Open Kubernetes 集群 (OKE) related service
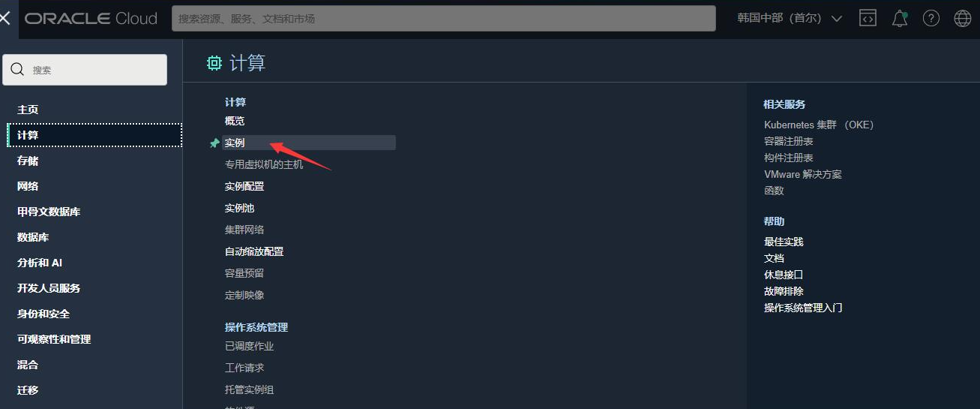 [819, 125]
